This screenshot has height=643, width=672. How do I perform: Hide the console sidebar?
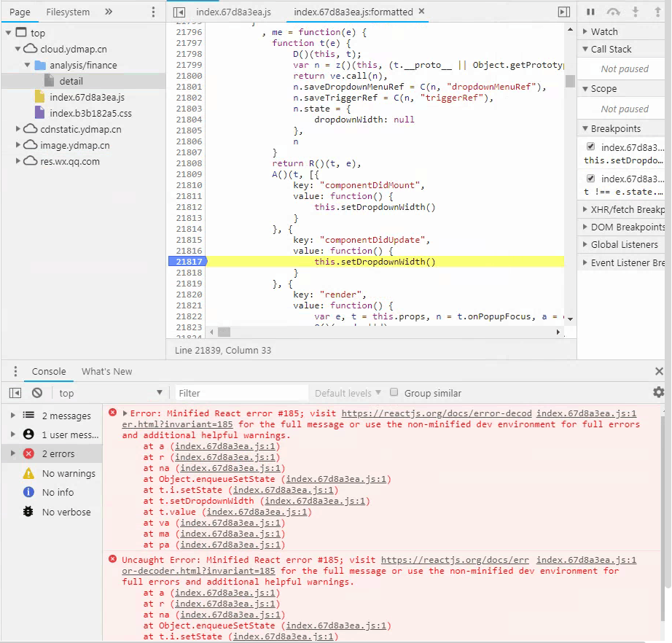click(15, 392)
